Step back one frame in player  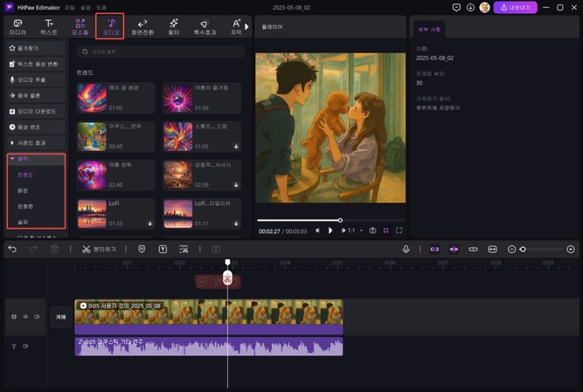click(317, 230)
